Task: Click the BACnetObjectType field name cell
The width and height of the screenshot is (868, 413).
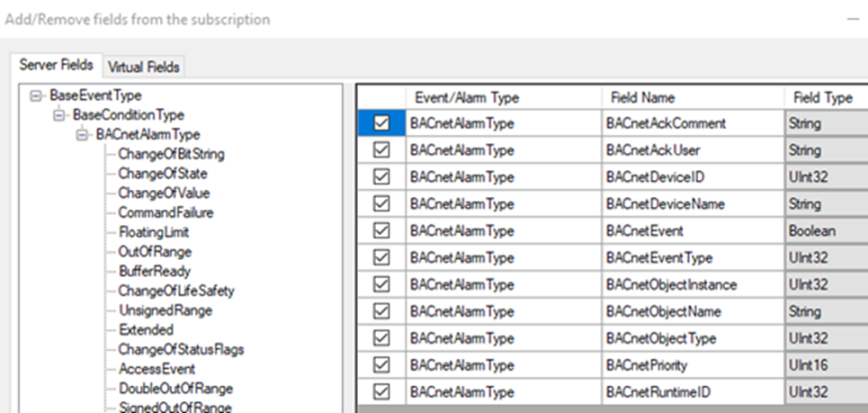Action: [x=693, y=338]
